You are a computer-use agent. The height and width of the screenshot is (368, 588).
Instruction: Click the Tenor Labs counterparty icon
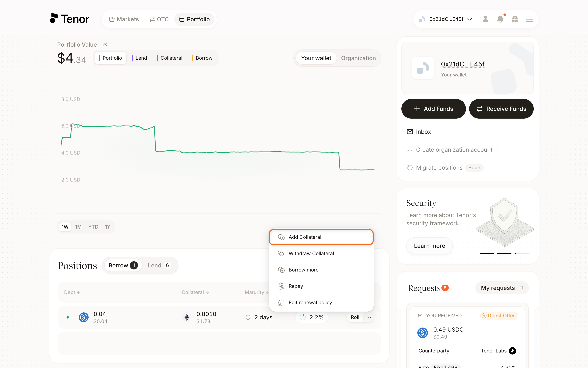(512, 351)
